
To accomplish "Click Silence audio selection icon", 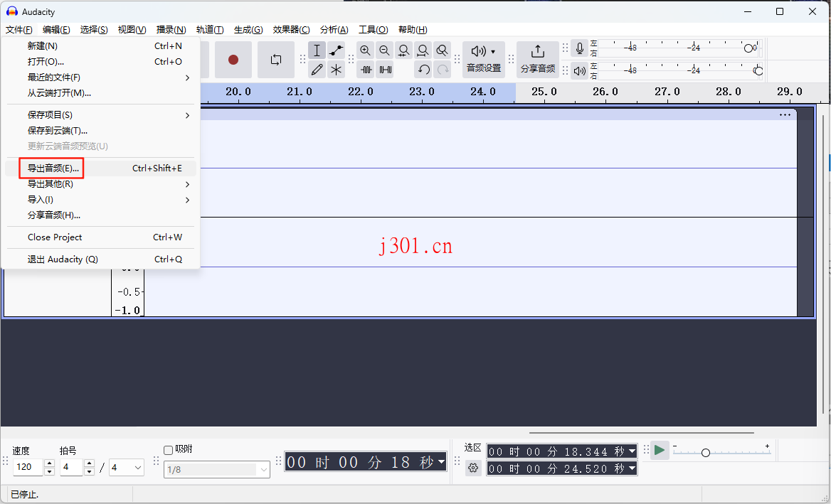I will point(384,70).
